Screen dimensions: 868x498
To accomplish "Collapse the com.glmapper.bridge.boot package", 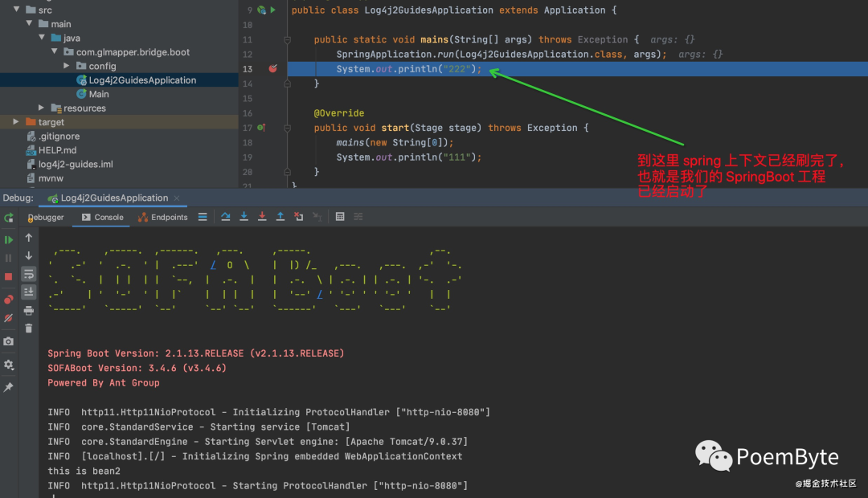I will tap(55, 51).
